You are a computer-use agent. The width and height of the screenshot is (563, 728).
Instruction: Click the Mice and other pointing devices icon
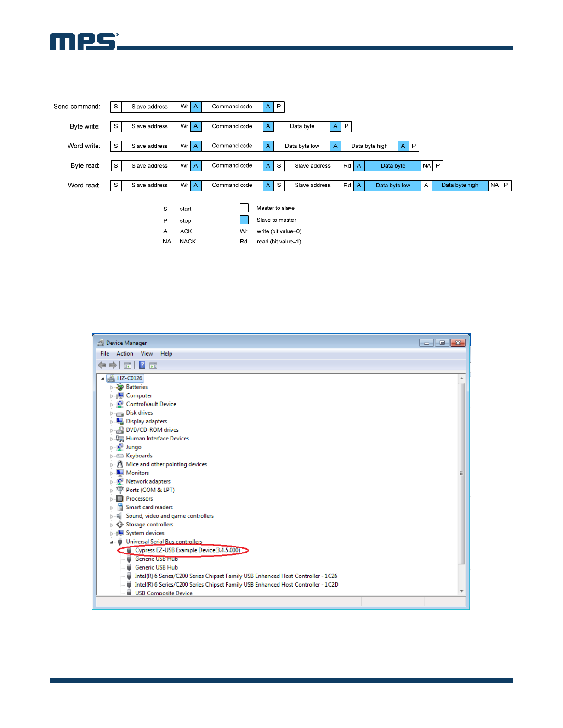coord(120,464)
